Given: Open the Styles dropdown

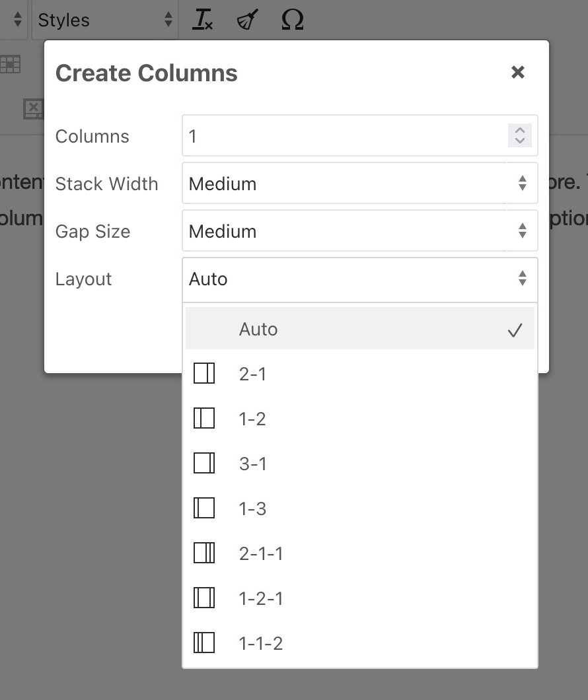Looking at the screenshot, I should (x=104, y=20).
